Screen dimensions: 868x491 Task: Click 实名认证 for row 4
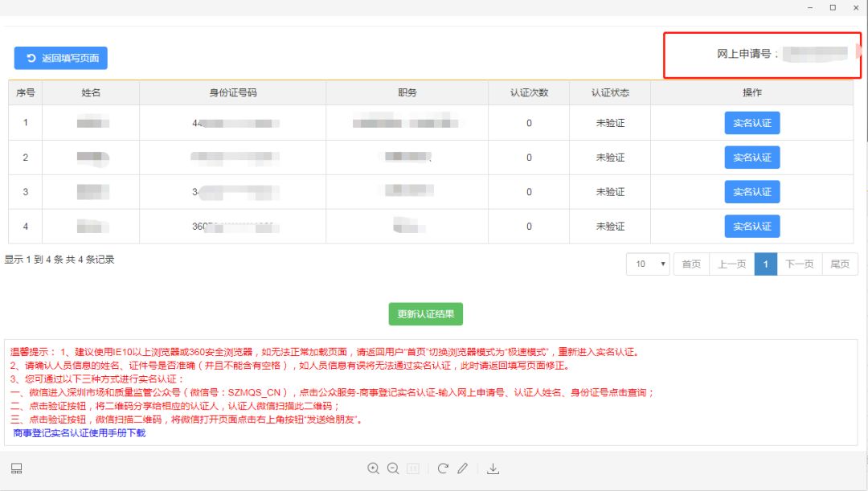pos(751,227)
